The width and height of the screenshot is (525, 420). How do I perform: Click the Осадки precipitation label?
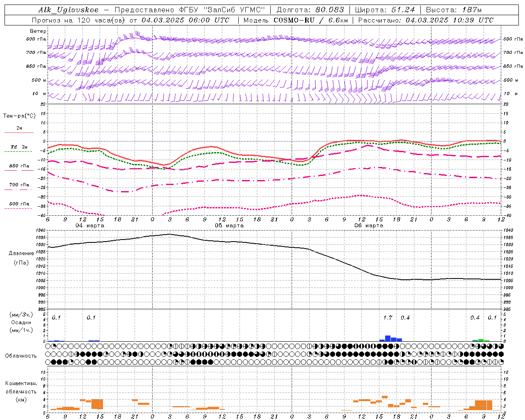coord(21,322)
